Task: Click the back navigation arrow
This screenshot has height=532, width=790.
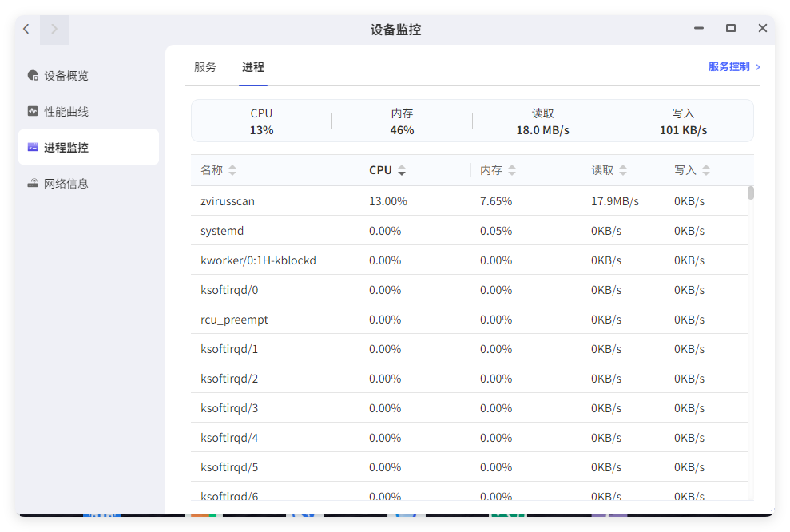Action: 26,28
